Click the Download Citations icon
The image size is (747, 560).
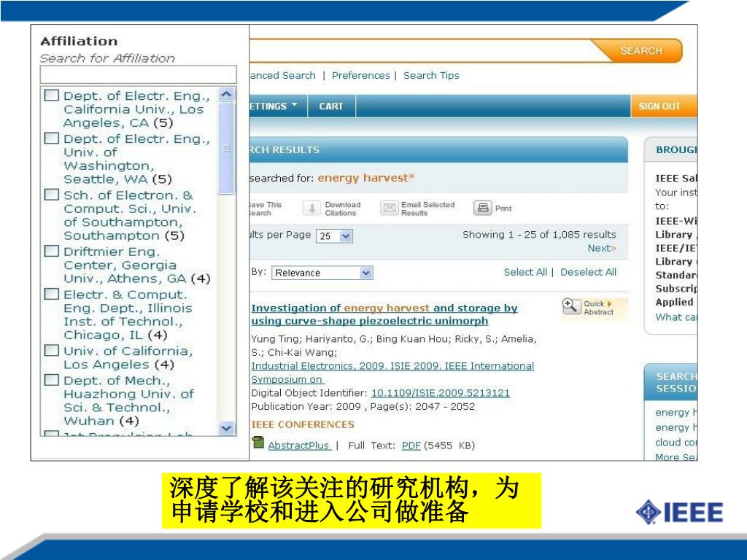click(x=311, y=208)
